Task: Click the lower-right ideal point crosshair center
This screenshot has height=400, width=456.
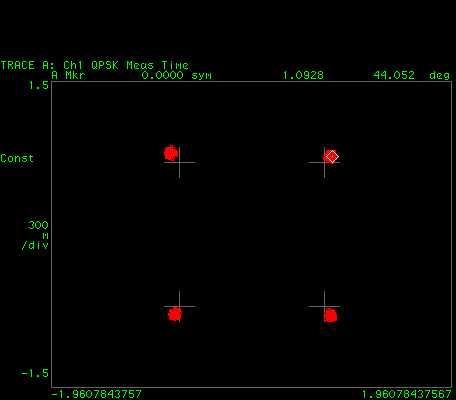Action: pyautogui.click(x=324, y=306)
